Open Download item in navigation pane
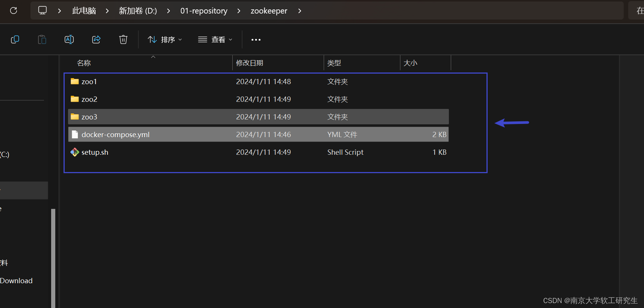Image resolution: width=644 pixels, height=308 pixels. coord(16,281)
